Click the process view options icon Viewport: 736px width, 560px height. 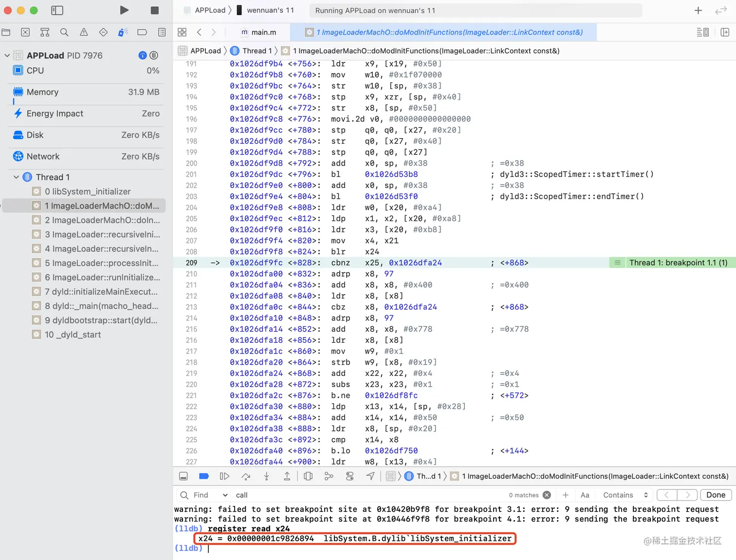coord(154,56)
